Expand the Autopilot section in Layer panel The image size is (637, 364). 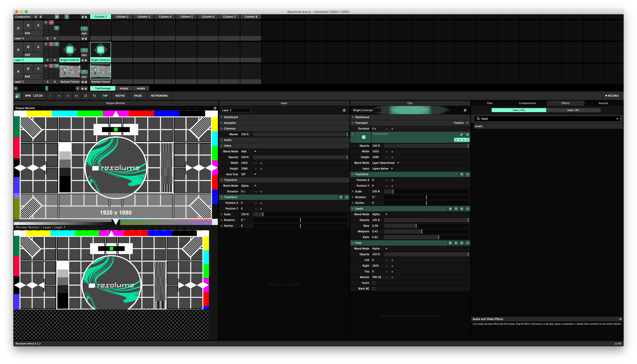tap(230, 123)
